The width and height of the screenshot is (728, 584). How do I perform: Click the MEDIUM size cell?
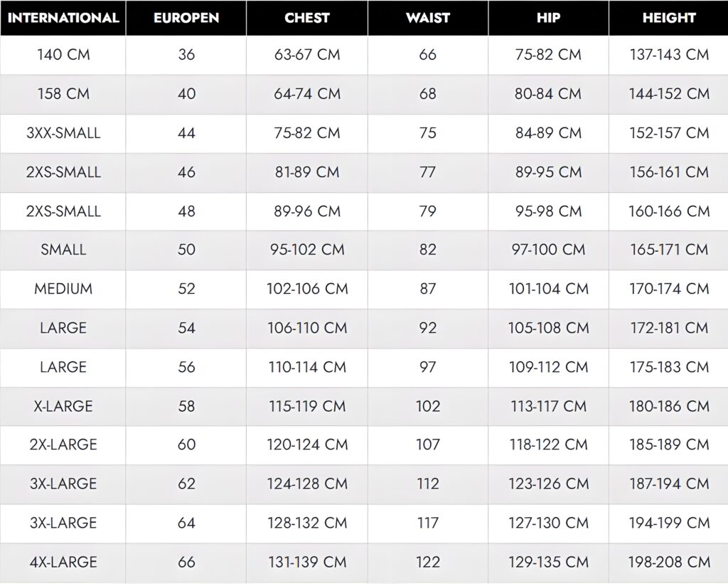coord(63,289)
